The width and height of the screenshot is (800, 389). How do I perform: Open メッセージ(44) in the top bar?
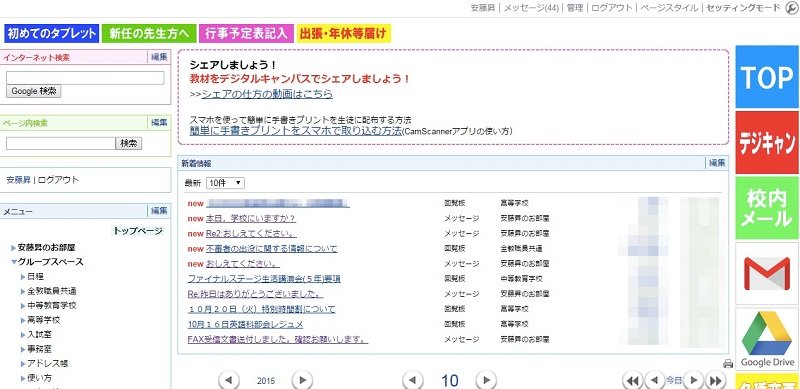click(x=532, y=8)
